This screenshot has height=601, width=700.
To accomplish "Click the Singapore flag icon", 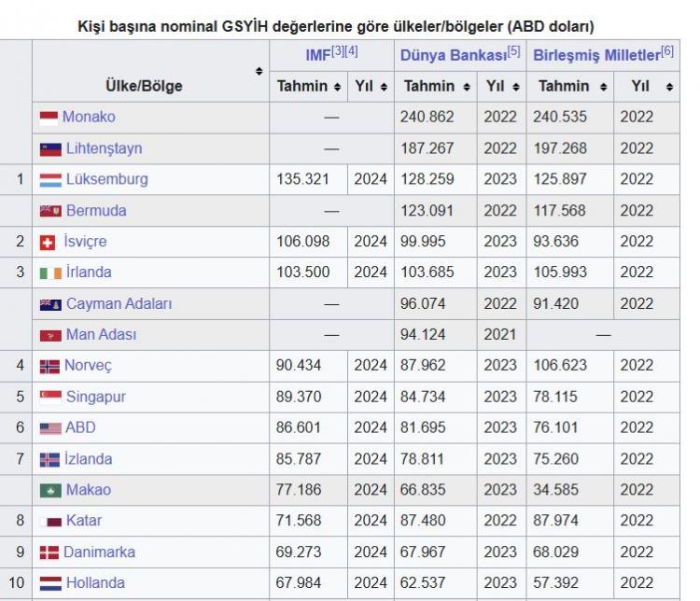I will click(x=50, y=397).
